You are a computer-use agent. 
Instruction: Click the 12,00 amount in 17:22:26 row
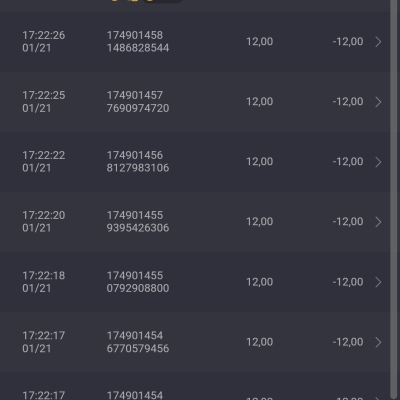pos(259,42)
